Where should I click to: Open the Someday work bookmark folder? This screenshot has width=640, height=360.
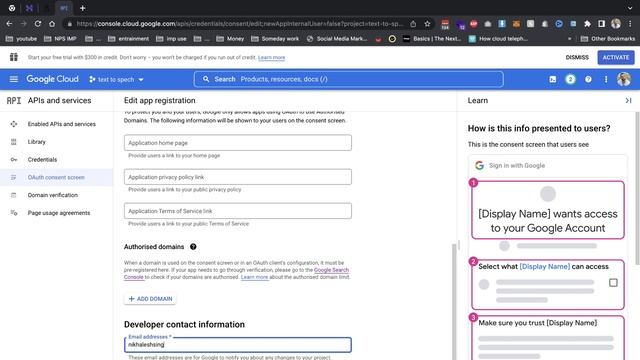pos(275,39)
